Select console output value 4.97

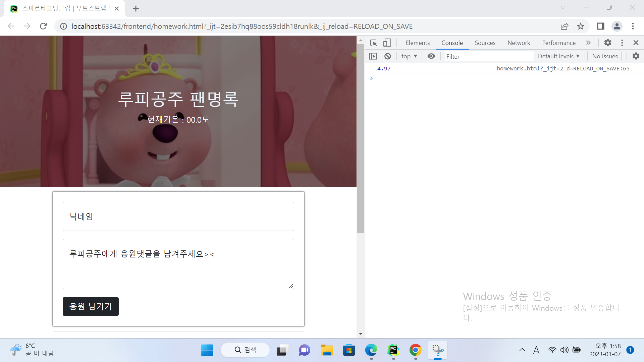[384, 68]
